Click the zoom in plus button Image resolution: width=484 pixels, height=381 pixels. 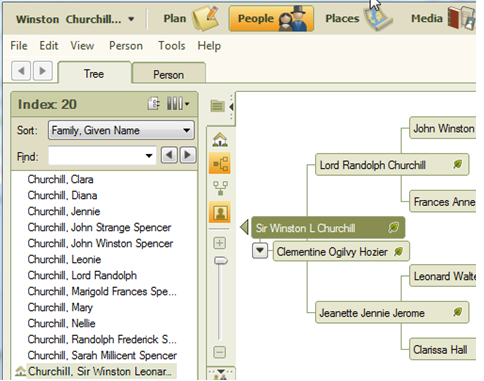point(219,243)
